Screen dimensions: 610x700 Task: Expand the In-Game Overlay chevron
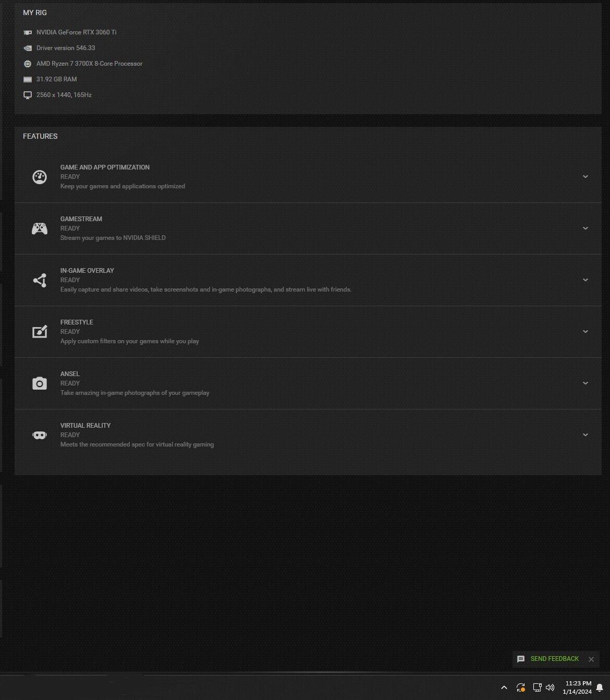coord(585,280)
